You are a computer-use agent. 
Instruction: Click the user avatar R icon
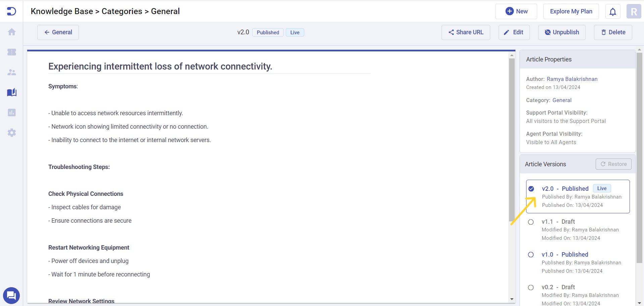[634, 12]
